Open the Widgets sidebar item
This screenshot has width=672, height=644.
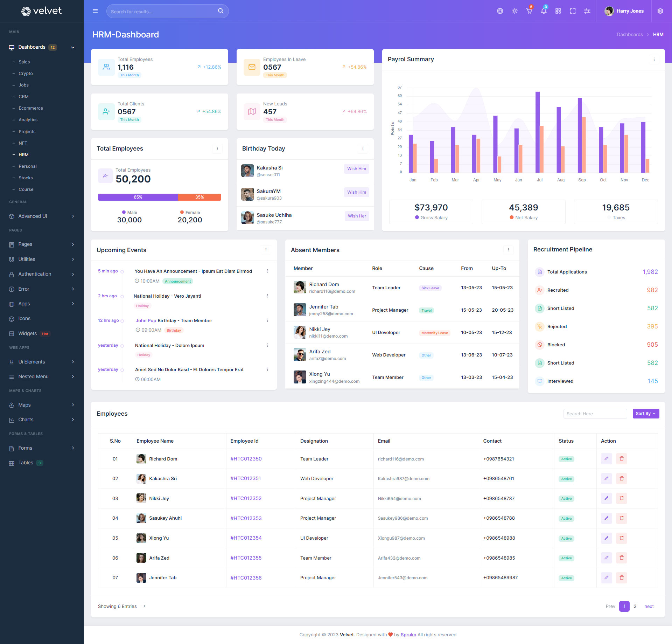[x=28, y=333]
